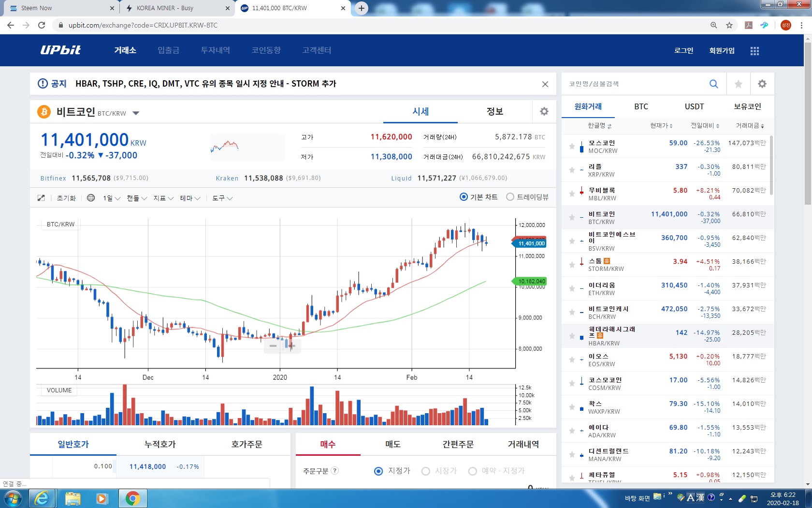Zoom in chart with plus button
This screenshot has height=508, width=812.
[x=291, y=345]
